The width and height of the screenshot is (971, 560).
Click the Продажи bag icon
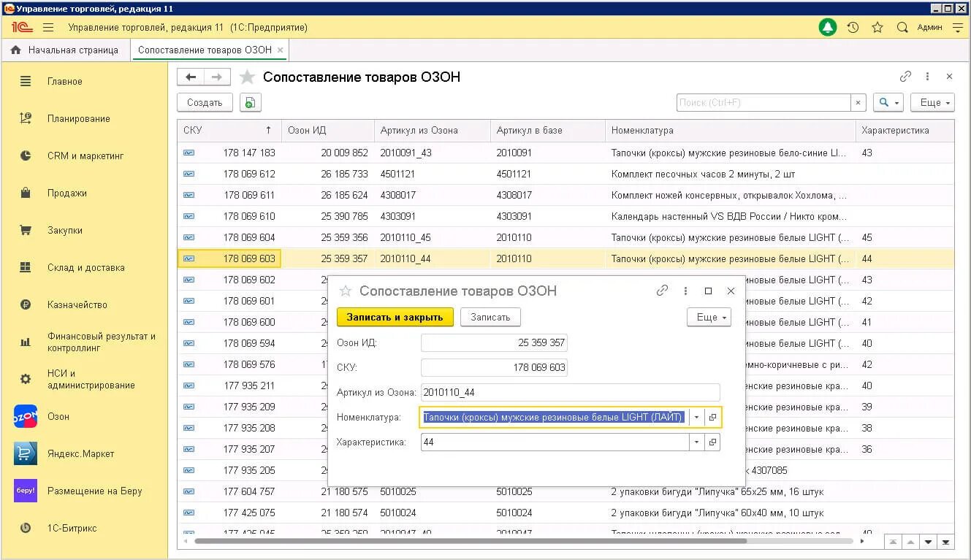(x=26, y=193)
